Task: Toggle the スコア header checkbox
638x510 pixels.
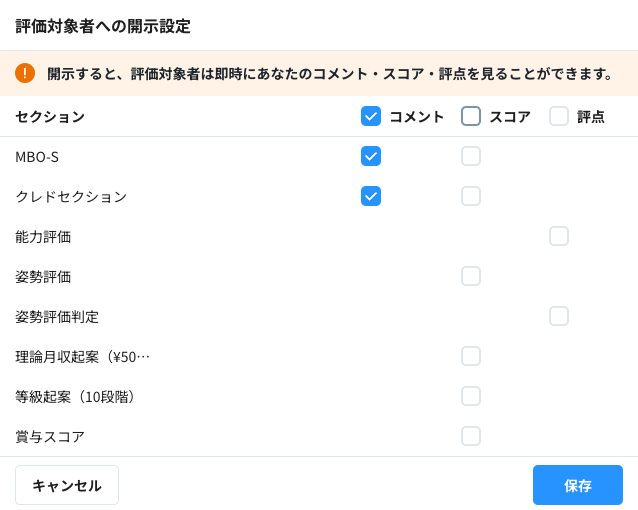Action: point(471,116)
